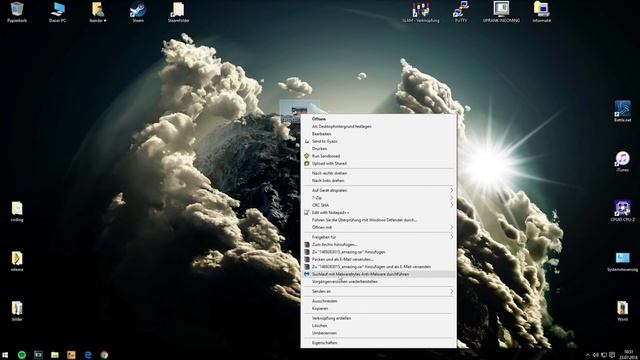Click Löschen in the context menu
The width and height of the screenshot is (640, 360).
(x=379, y=325)
